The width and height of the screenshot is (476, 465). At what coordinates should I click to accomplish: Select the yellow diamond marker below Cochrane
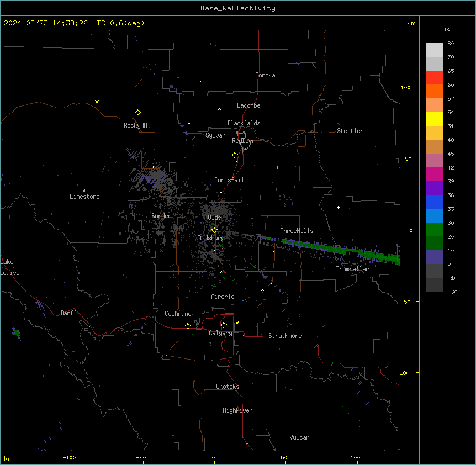[188, 326]
